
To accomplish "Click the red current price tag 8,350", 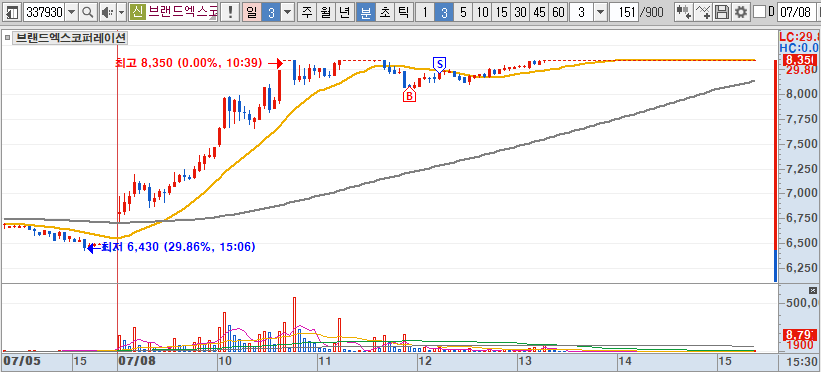I will (x=800, y=60).
